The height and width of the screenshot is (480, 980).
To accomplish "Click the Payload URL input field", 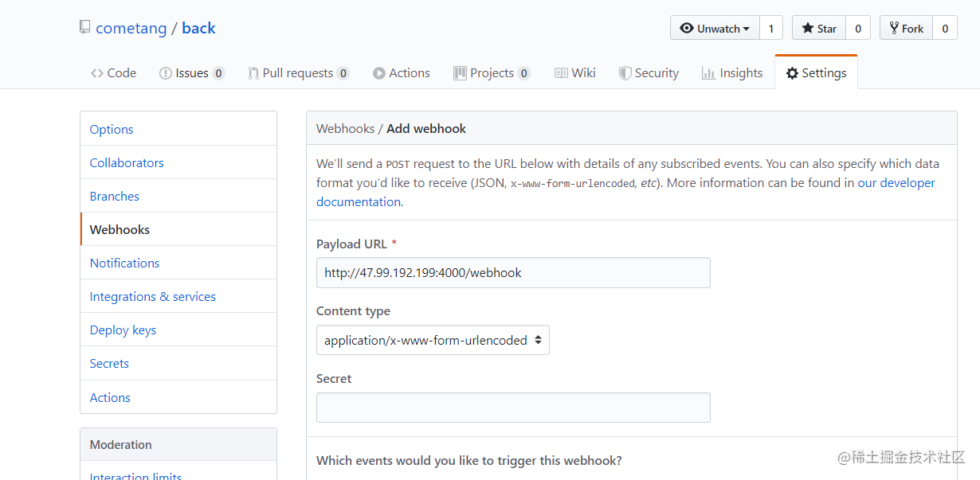I will 513,272.
